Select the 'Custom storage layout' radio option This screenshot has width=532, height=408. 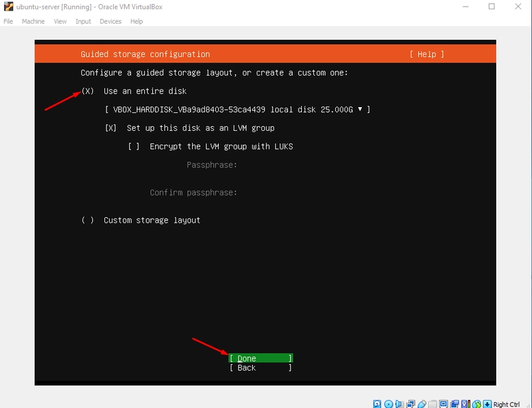pyautogui.click(x=88, y=221)
